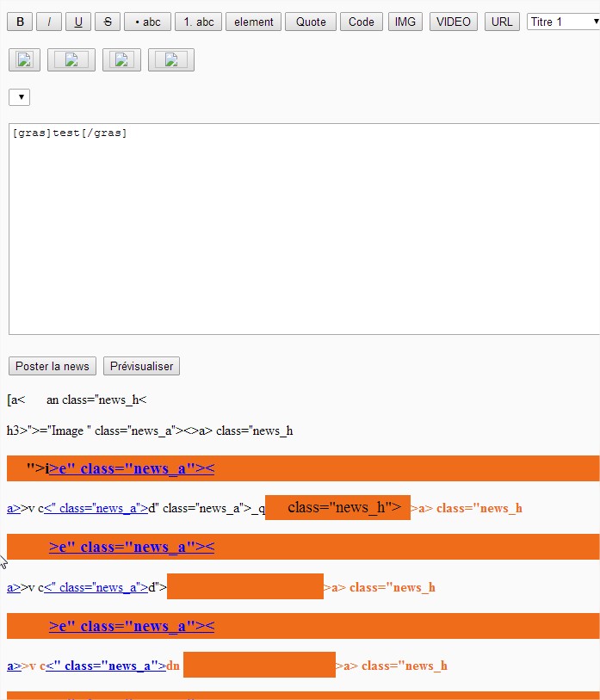Focus the text area containing [gras]test[/gras]

[x=305, y=229]
